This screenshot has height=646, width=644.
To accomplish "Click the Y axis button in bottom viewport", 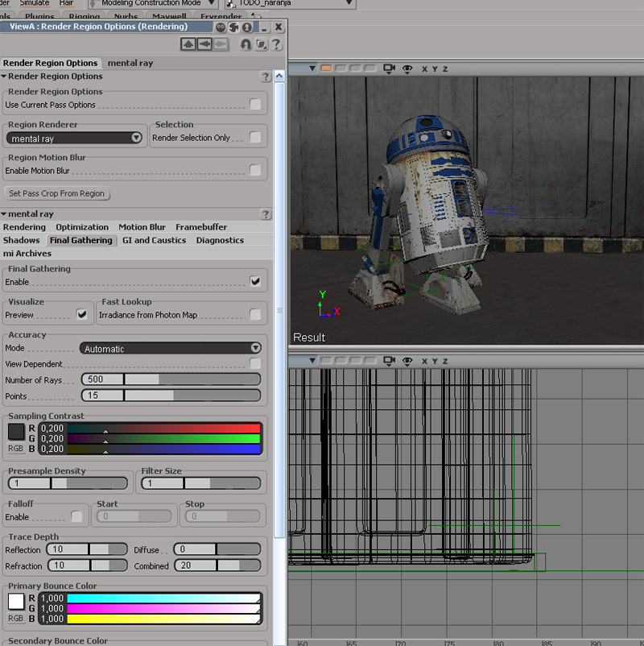I will [435, 362].
